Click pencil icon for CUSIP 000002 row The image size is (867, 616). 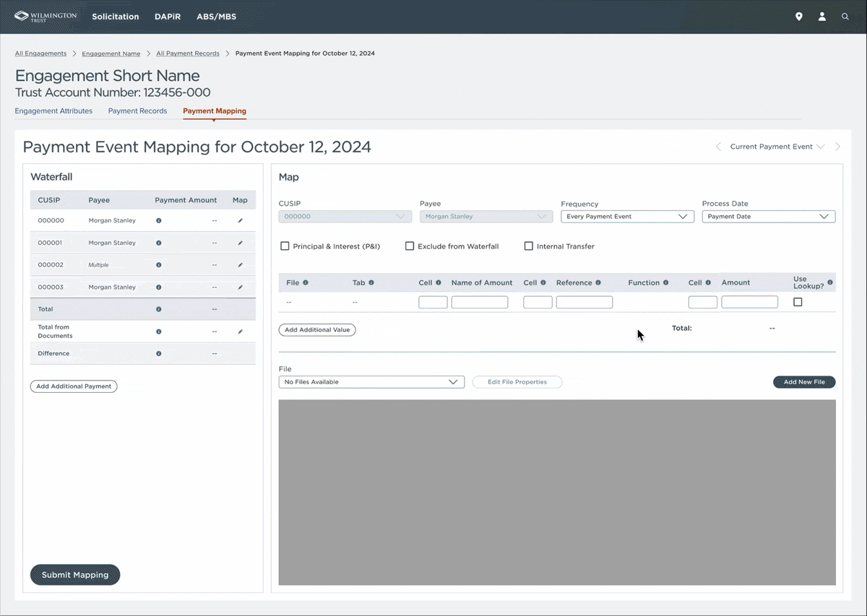[240, 265]
